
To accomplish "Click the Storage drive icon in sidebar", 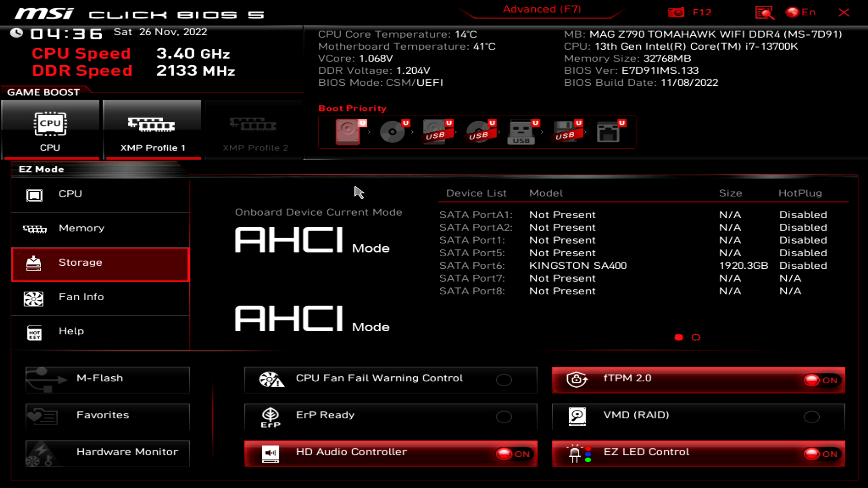I will click(33, 263).
